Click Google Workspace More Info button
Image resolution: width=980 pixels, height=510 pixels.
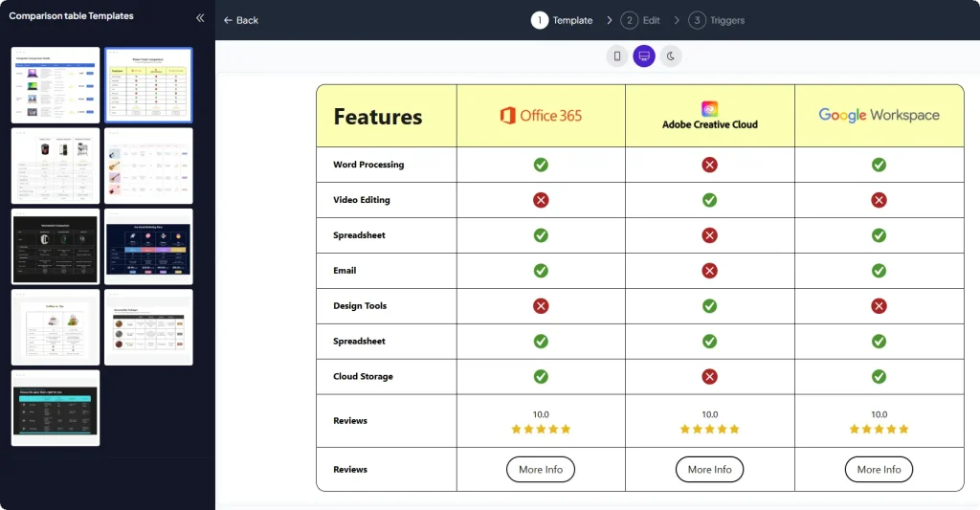pyautogui.click(x=879, y=470)
